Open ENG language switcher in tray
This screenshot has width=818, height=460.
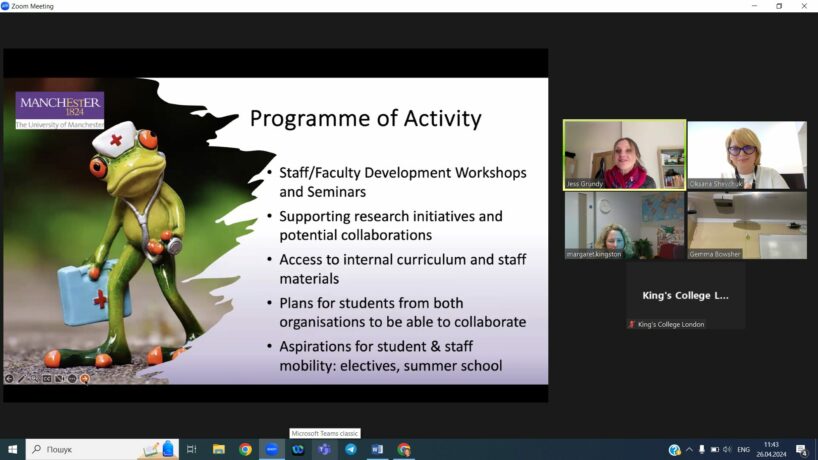click(743, 450)
